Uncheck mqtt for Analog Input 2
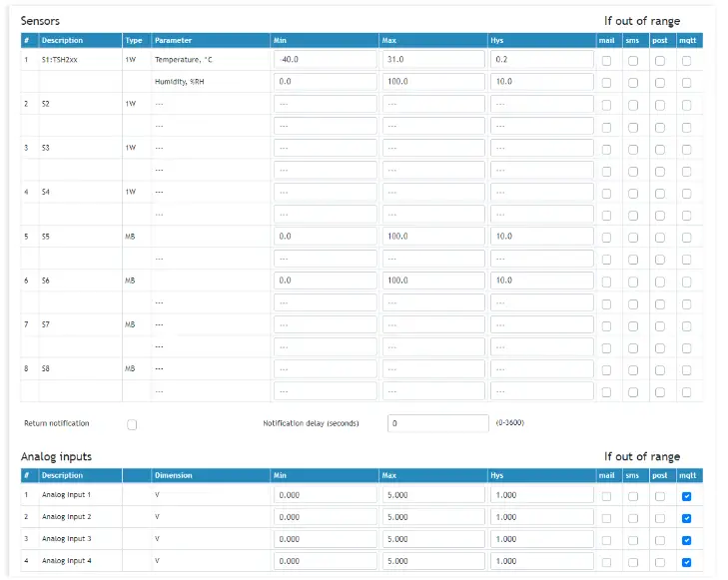The height and width of the screenshot is (580, 728). click(x=686, y=518)
